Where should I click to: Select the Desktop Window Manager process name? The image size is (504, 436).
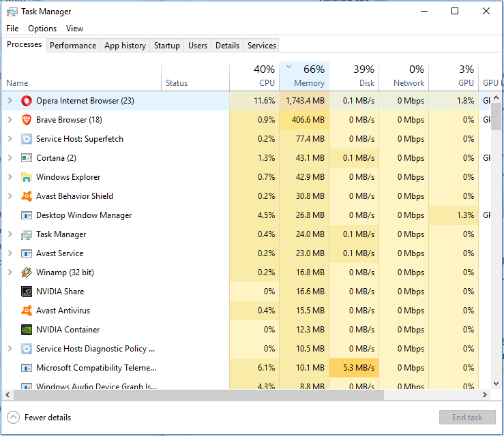point(84,215)
